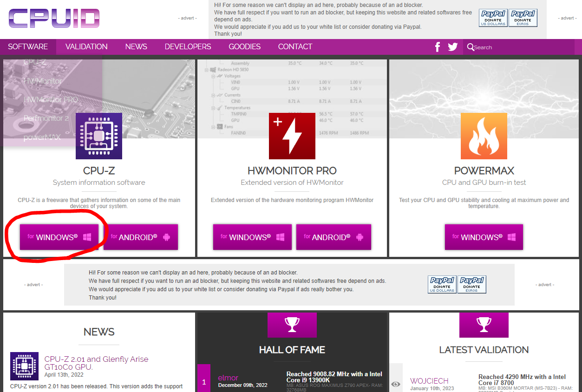582x392 pixels.
Task: Open the HWMONITOR PRO title link
Action: 292,170
